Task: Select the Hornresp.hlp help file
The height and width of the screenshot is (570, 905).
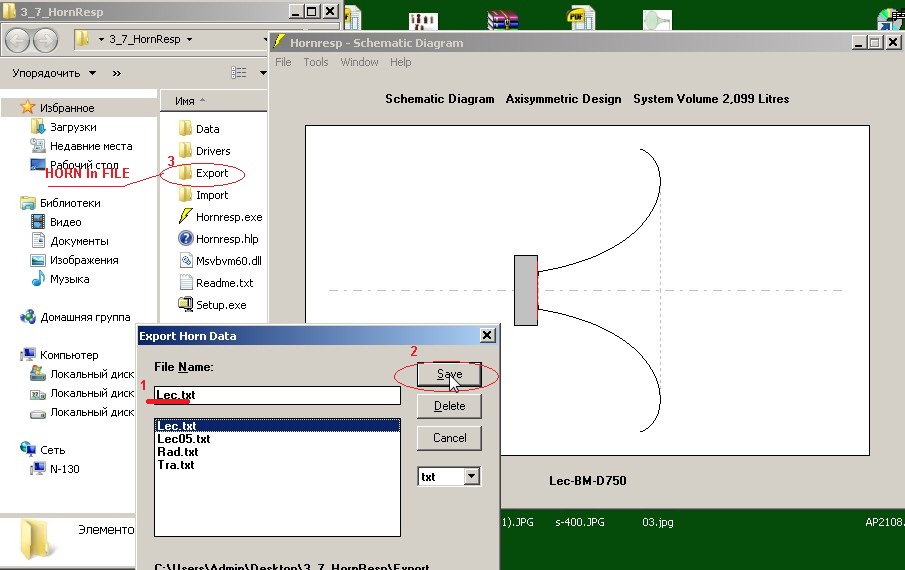Action: pos(218,239)
